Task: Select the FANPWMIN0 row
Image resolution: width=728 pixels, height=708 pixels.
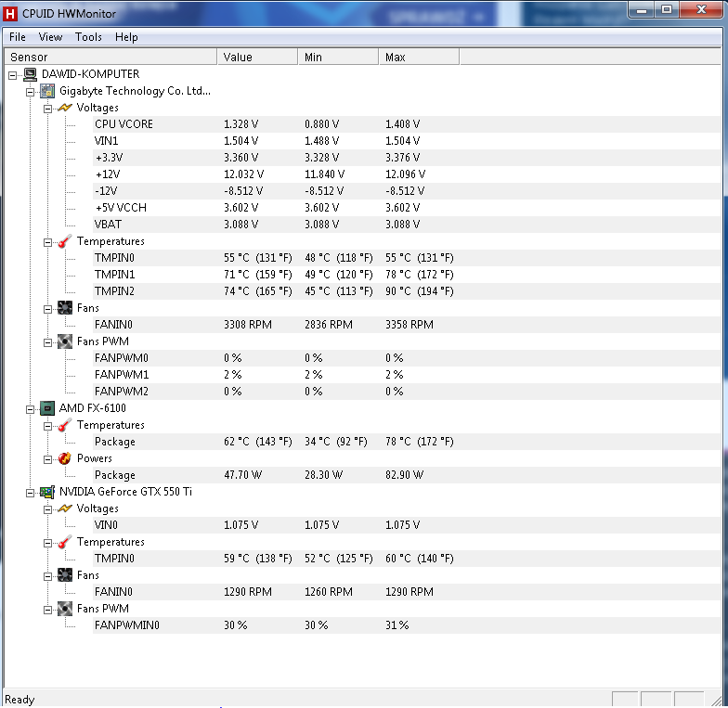Action: click(407, 625)
